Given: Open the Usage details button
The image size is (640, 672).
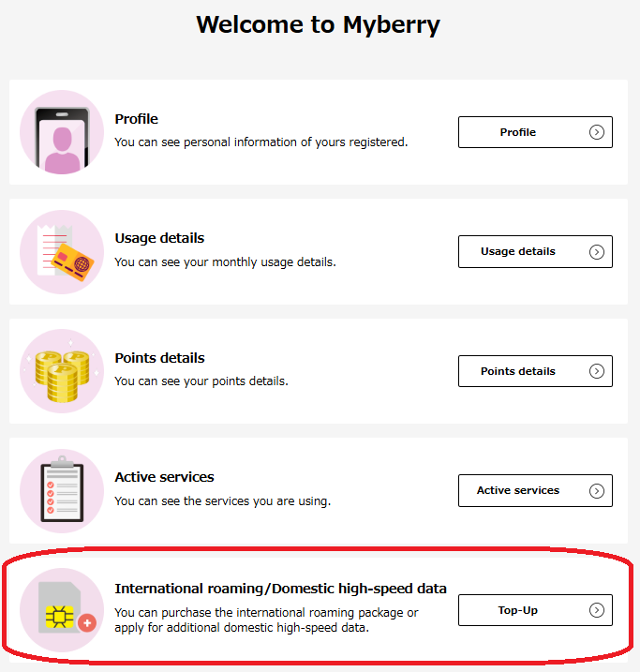Looking at the screenshot, I should click(535, 251).
